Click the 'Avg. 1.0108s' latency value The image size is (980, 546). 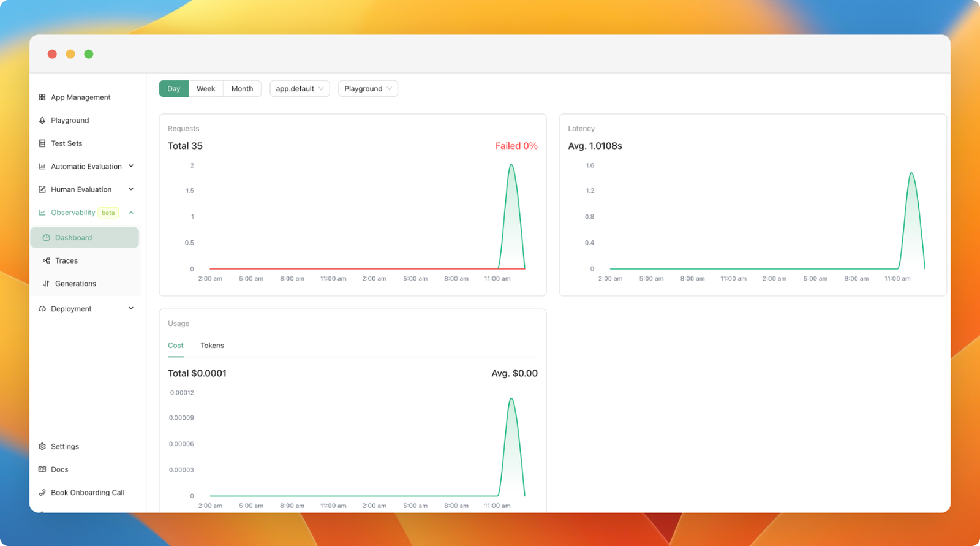click(x=595, y=146)
